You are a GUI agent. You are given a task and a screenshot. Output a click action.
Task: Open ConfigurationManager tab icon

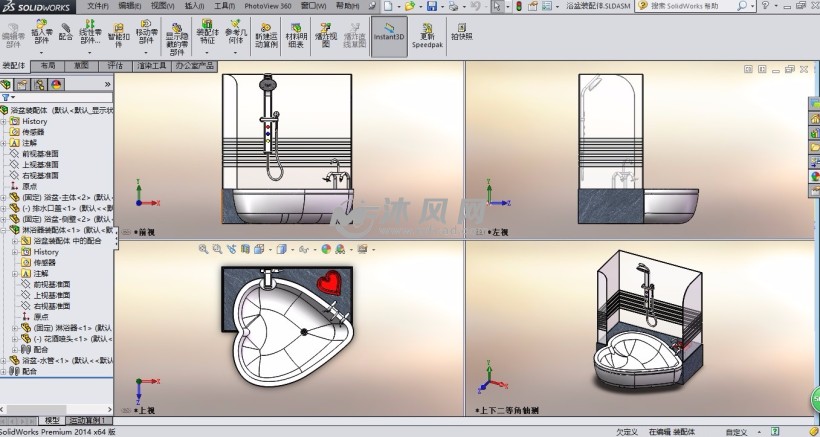(x=39, y=85)
